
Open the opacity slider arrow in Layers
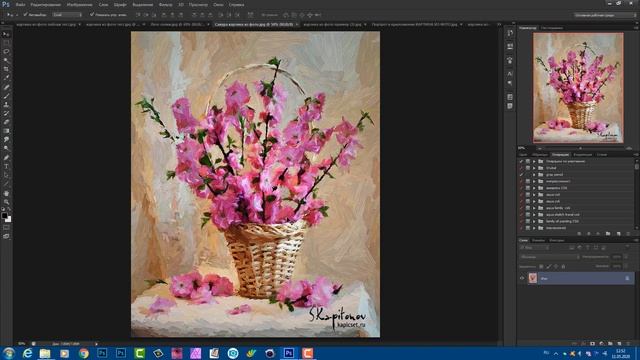pyautogui.click(x=626, y=257)
